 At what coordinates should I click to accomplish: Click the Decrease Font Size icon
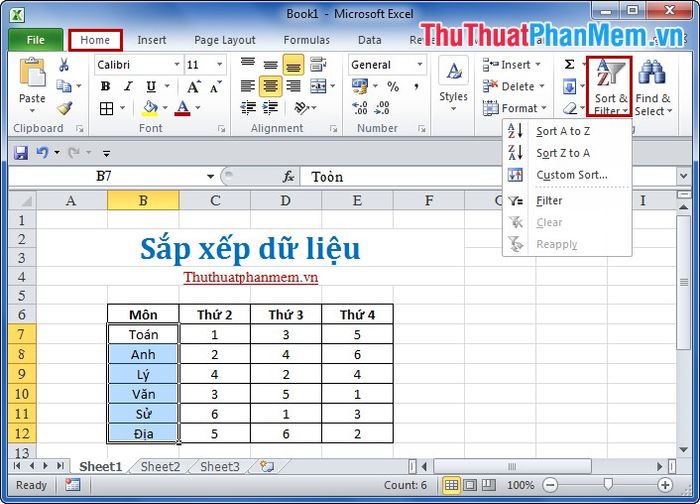pos(215,87)
